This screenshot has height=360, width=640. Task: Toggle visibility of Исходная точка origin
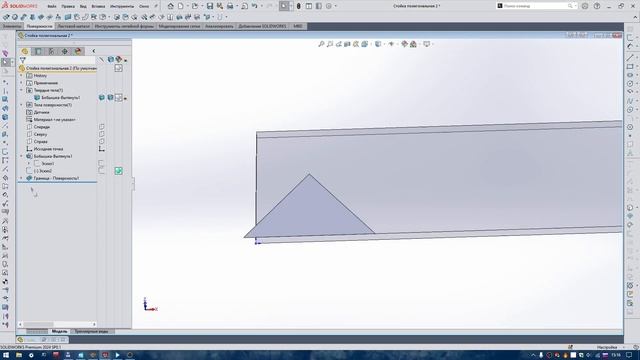(x=102, y=149)
